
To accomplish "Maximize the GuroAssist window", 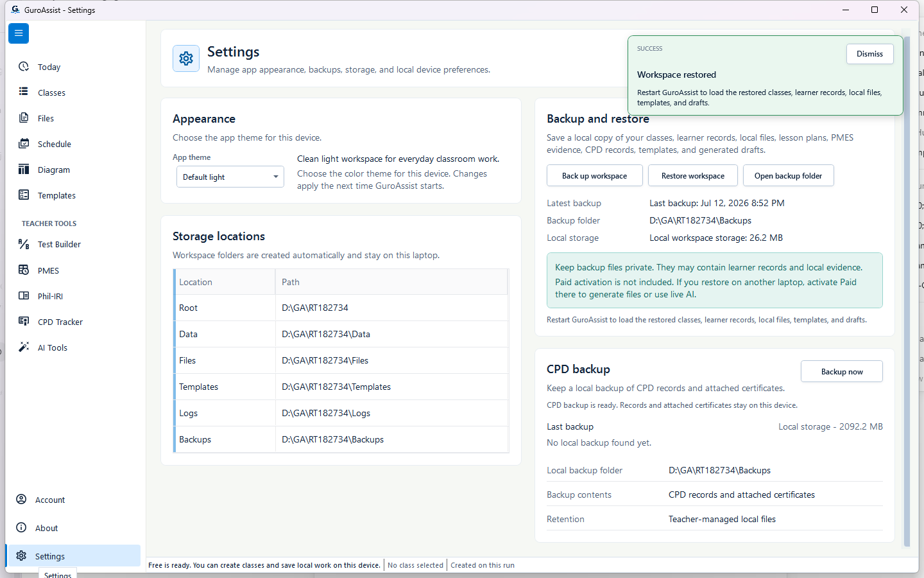I will click(875, 10).
